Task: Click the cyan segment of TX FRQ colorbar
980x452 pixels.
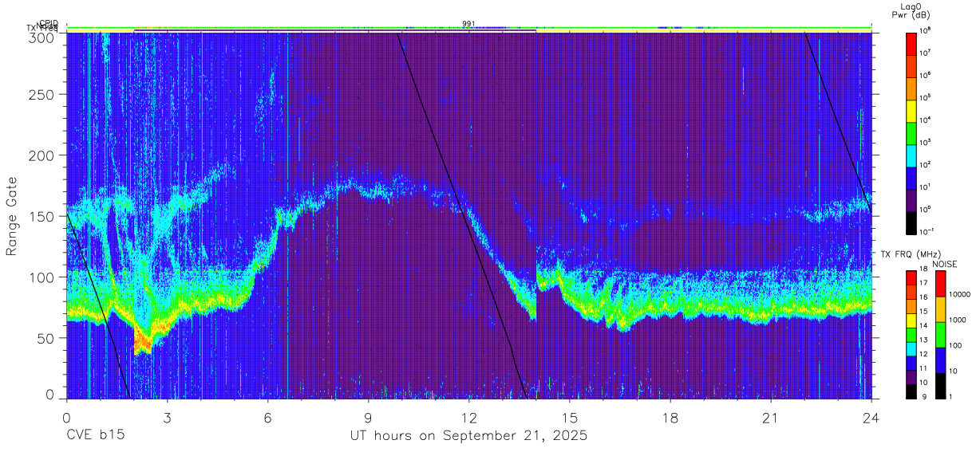Action: (911, 349)
